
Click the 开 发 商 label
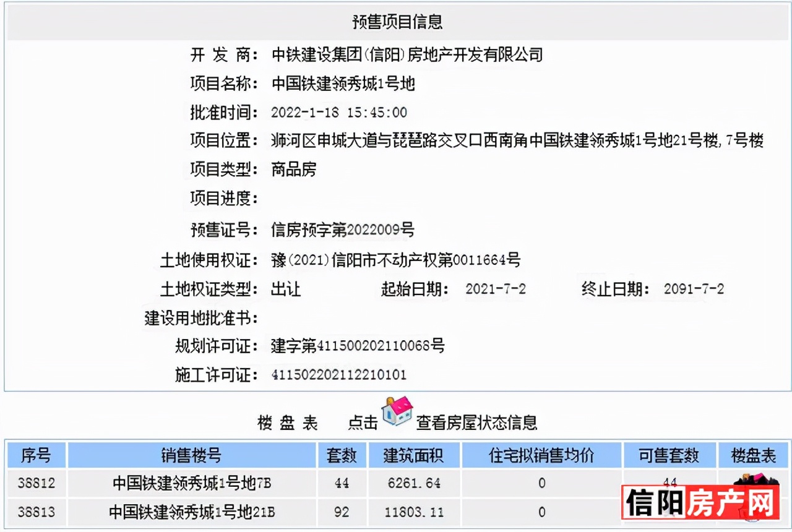tap(224, 54)
